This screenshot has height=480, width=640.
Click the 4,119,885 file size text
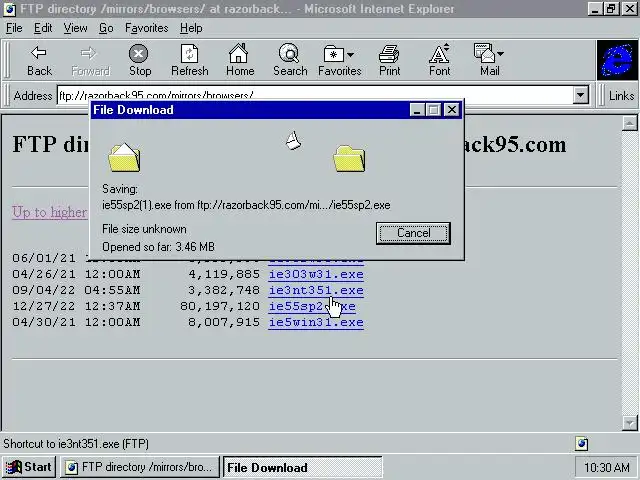pyautogui.click(x=224, y=274)
